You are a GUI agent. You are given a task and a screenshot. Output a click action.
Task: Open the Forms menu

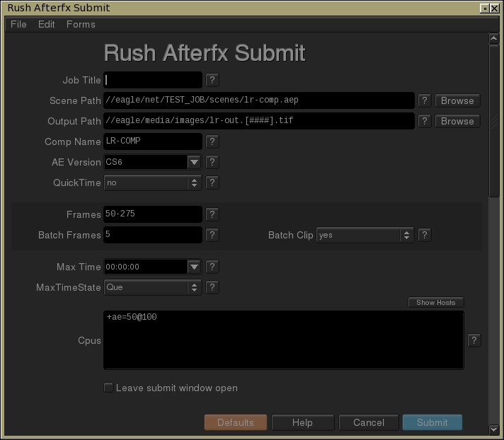[81, 24]
